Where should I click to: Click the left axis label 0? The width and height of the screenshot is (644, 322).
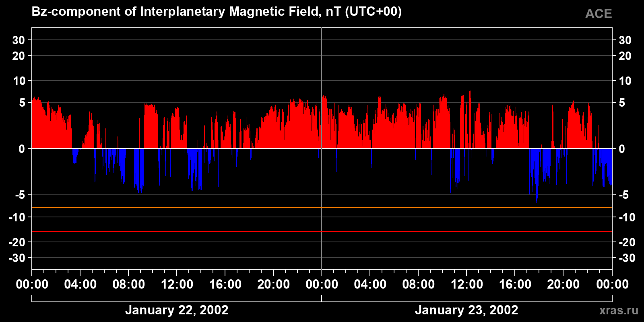pyautogui.click(x=22, y=149)
